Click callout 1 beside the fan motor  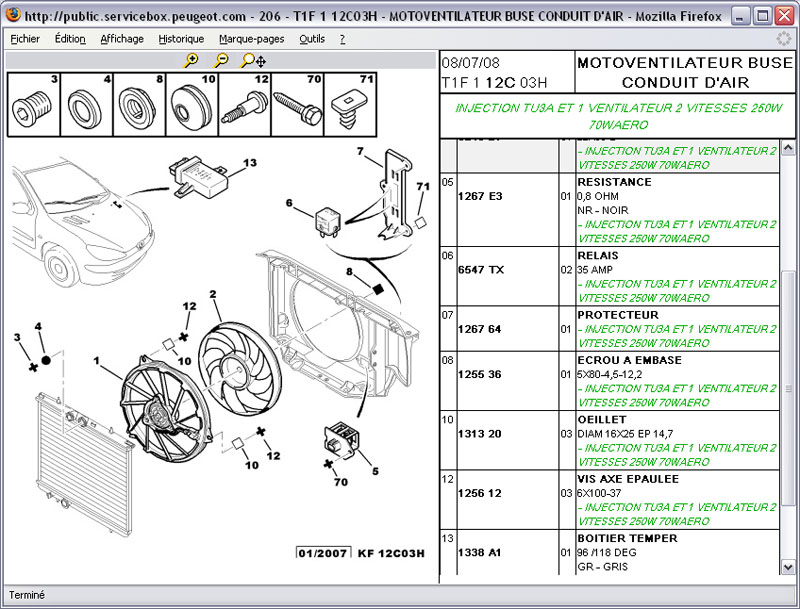tap(97, 361)
